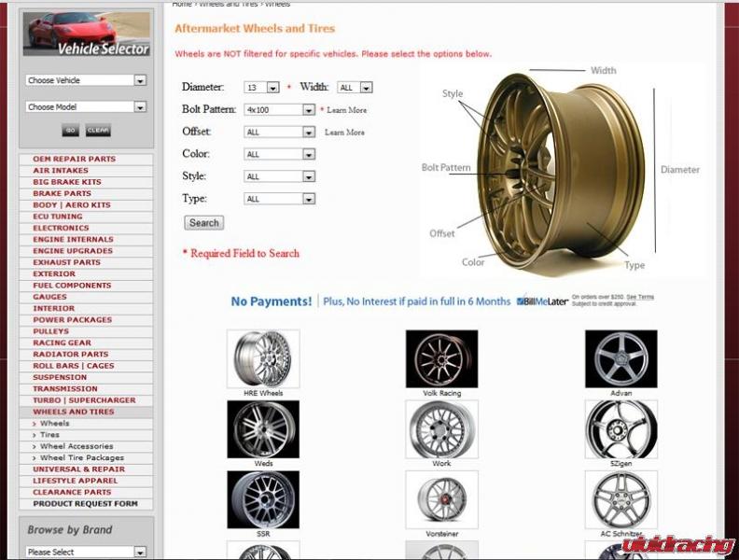Open the HRE Wheels brand thumbnail
This screenshot has height=560, width=739.
pos(263,358)
